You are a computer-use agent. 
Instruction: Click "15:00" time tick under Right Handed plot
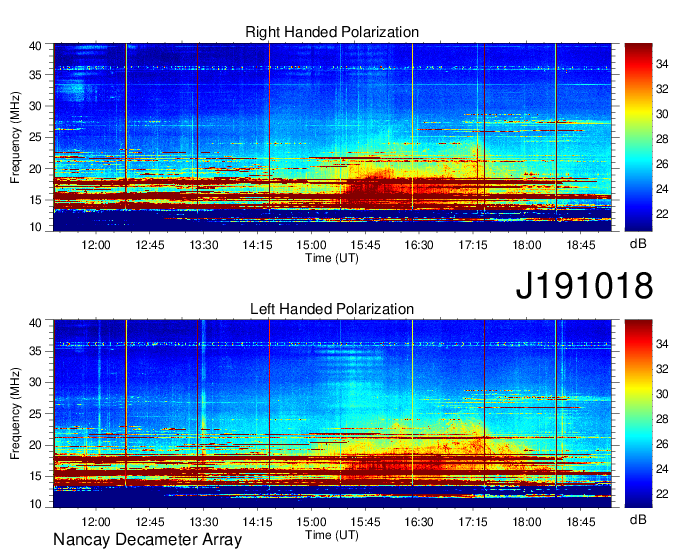311,245
